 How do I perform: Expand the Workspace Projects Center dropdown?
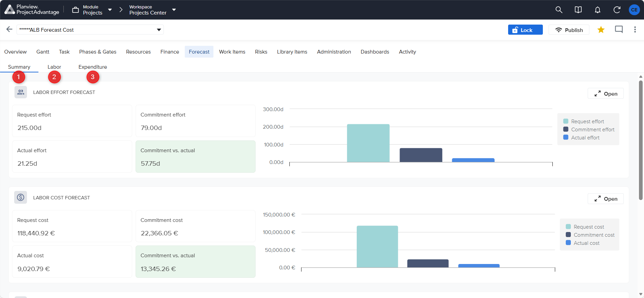174,10
